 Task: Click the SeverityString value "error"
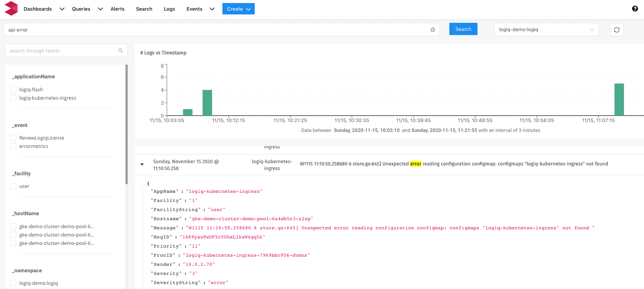coord(218,283)
